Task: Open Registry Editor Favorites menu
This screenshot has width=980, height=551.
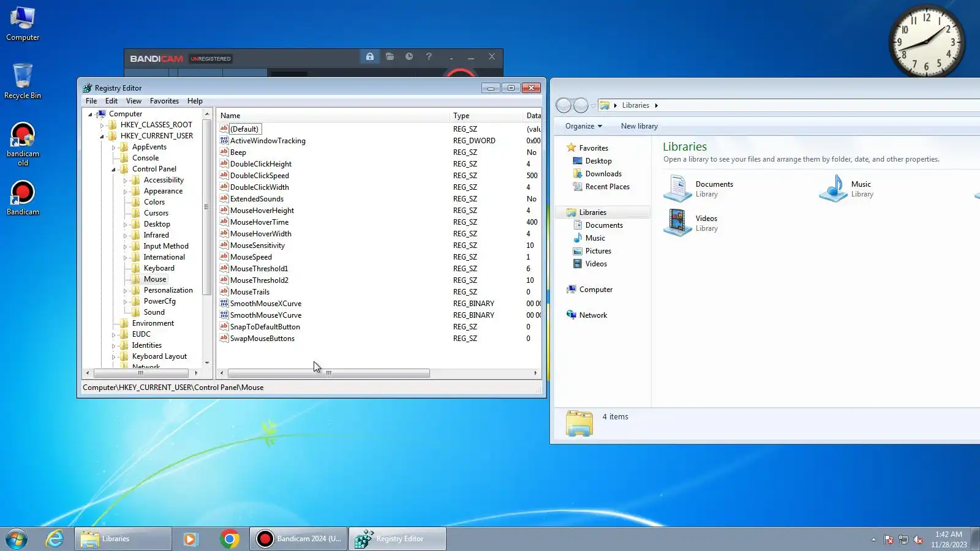Action: click(164, 101)
